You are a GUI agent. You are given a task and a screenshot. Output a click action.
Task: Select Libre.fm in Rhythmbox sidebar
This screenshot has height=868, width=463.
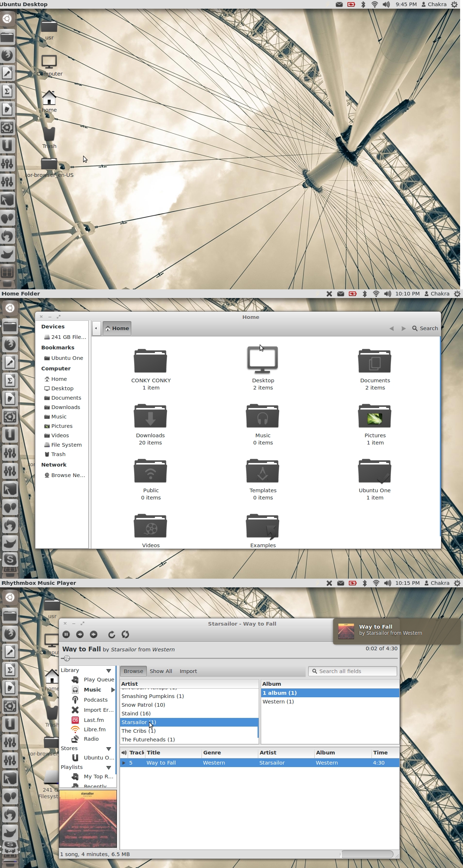[x=89, y=729]
